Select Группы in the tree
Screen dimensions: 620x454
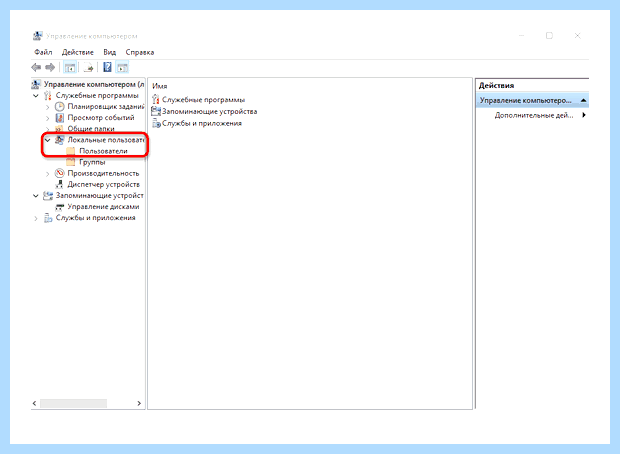click(x=92, y=162)
